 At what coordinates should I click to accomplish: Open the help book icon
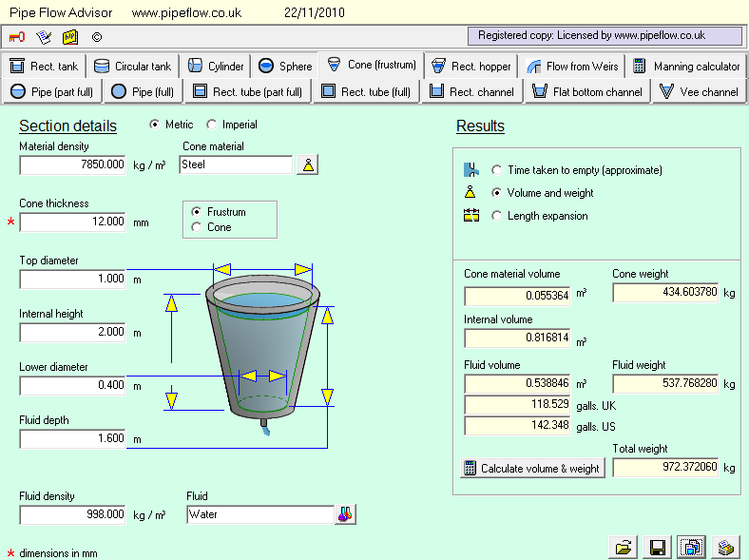(x=70, y=37)
